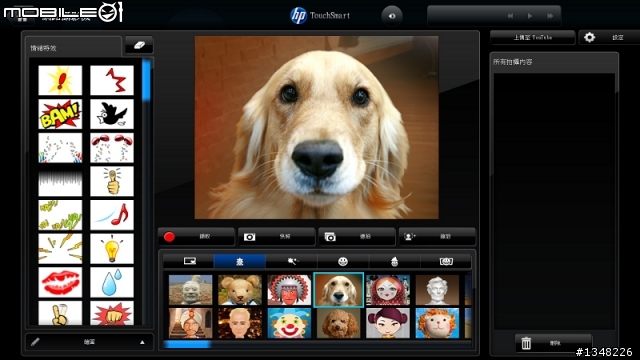Select the clown face avatar
Image resolution: width=640 pixels, height=360 pixels.
(289, 323)
